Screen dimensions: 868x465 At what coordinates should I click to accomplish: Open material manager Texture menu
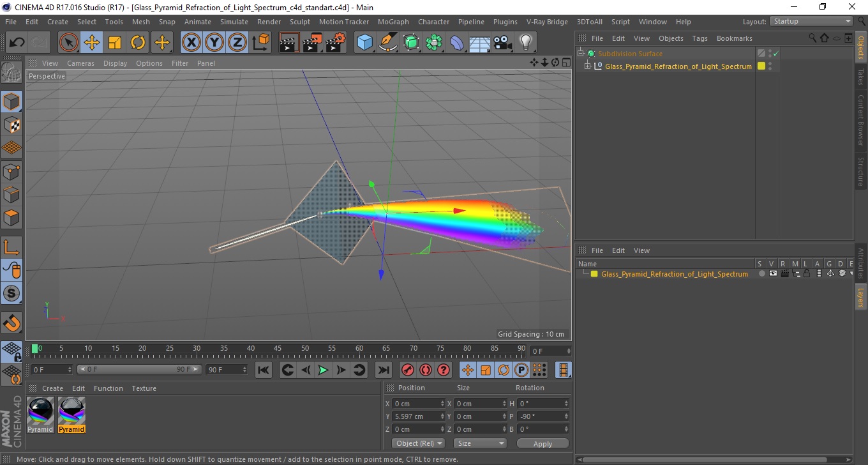(144, 388)
